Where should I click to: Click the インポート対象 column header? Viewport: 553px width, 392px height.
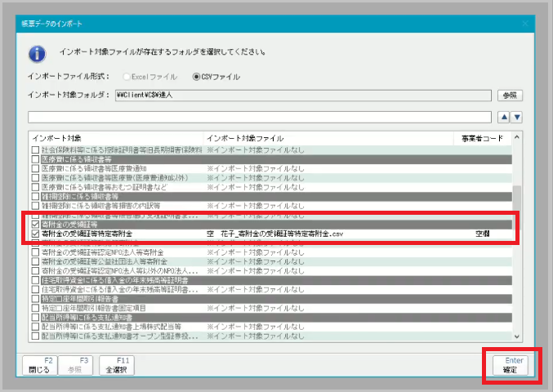pos(116,138)
